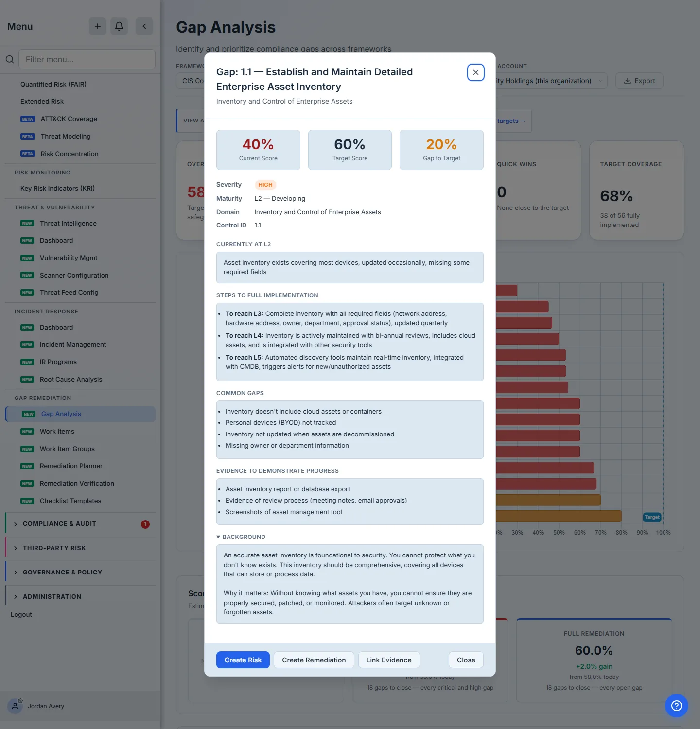
Task: Click Logout in the sidebar
Action: pos(21,615)
